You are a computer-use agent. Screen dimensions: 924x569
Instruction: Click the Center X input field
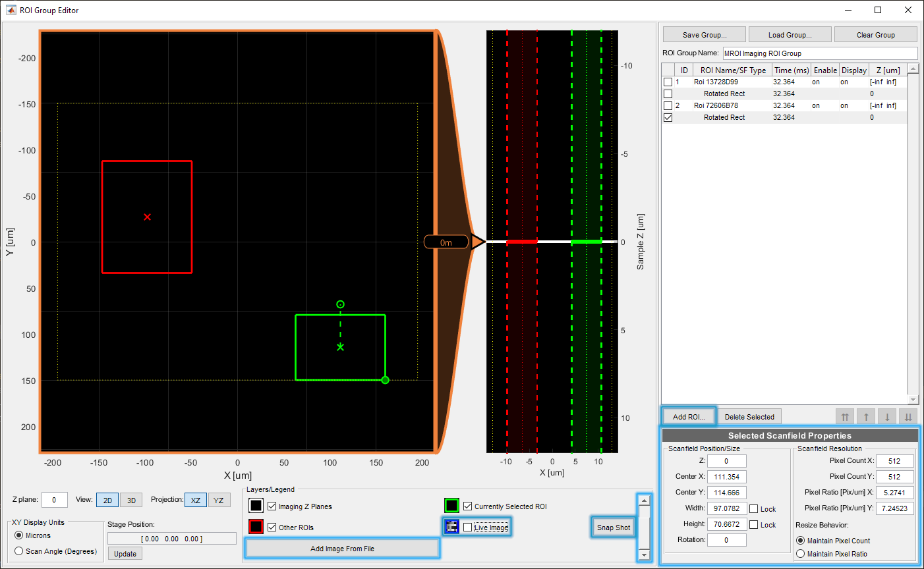pyautogui.click(x=726, y=477)
